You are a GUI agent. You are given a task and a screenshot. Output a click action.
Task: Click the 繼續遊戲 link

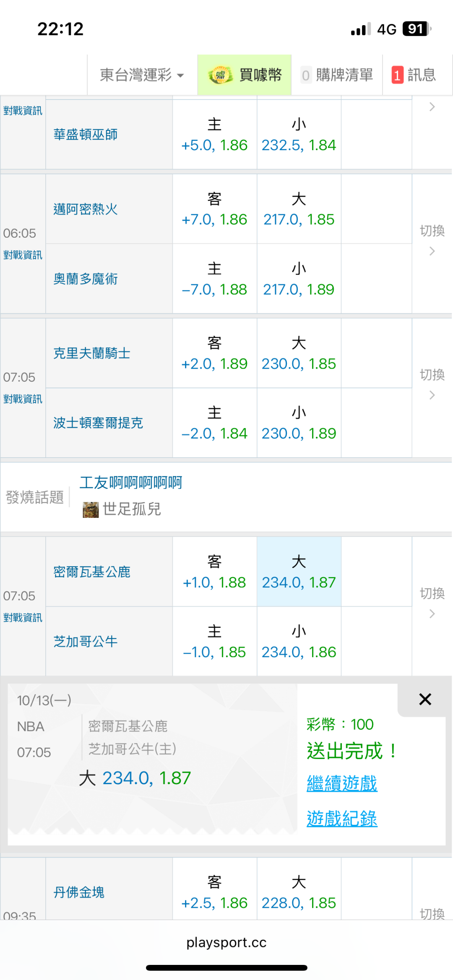342,783
